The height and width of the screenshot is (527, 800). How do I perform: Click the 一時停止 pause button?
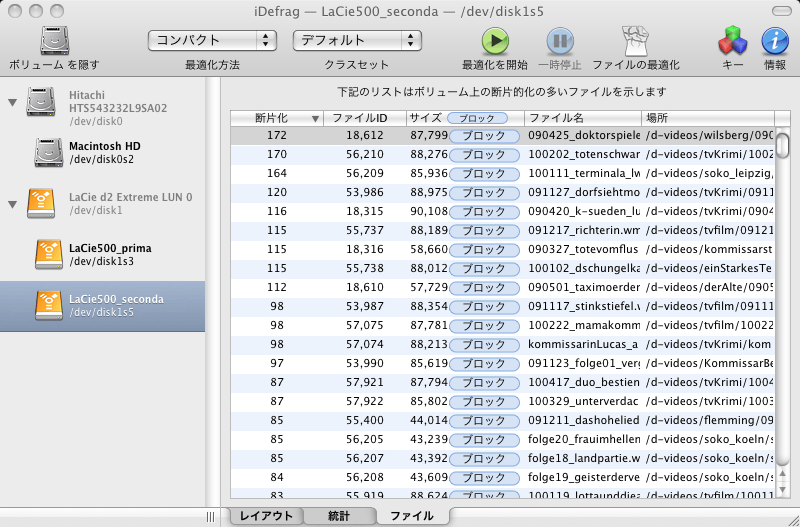click(x=560, y=41)
